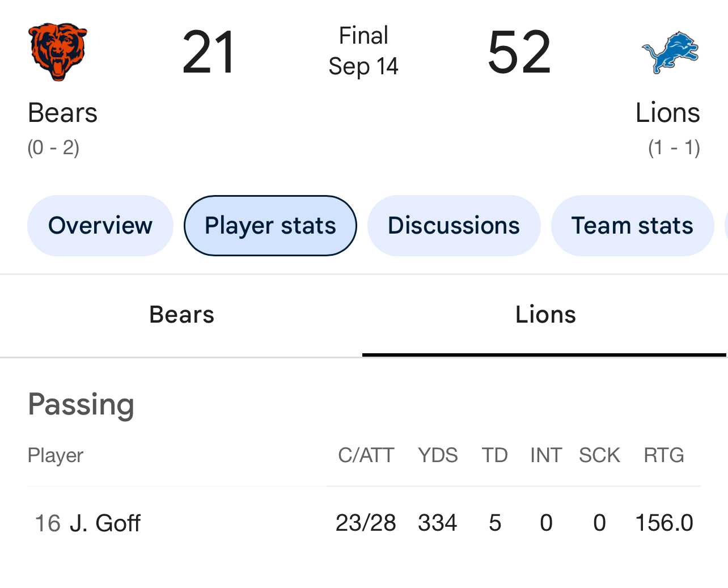The image size is (728, 588).
Task: Open the Discussions chip
Action: [x=454, y=226]
